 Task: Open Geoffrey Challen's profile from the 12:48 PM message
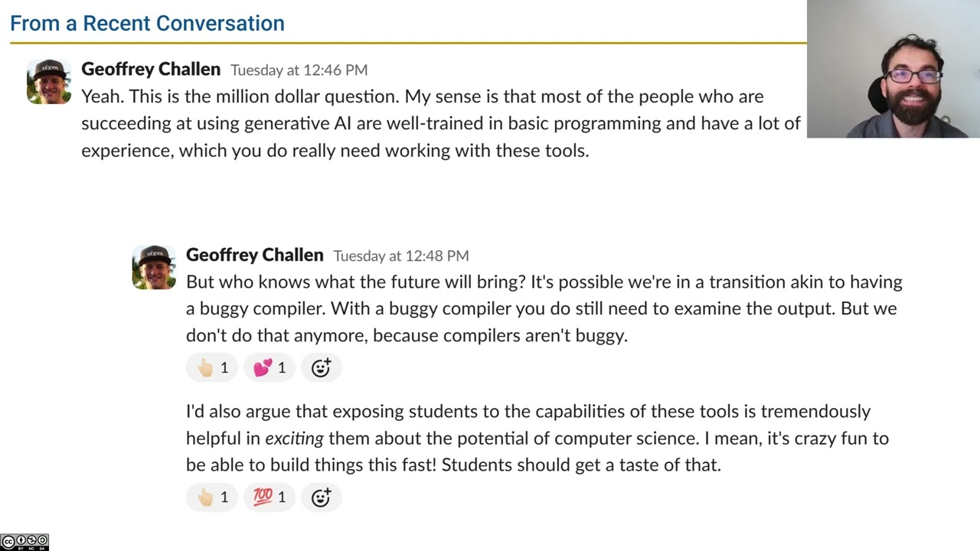pos(255,255)
